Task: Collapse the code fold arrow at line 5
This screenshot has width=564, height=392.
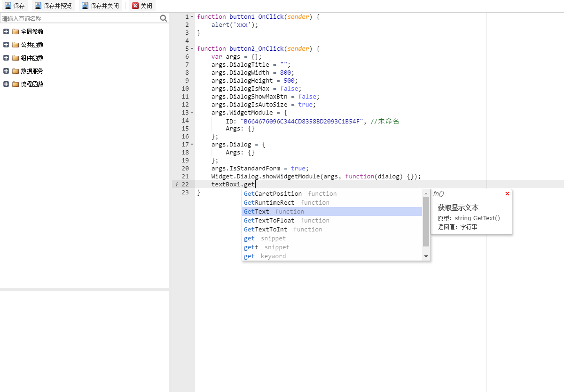Action: (x=192, y=48)
